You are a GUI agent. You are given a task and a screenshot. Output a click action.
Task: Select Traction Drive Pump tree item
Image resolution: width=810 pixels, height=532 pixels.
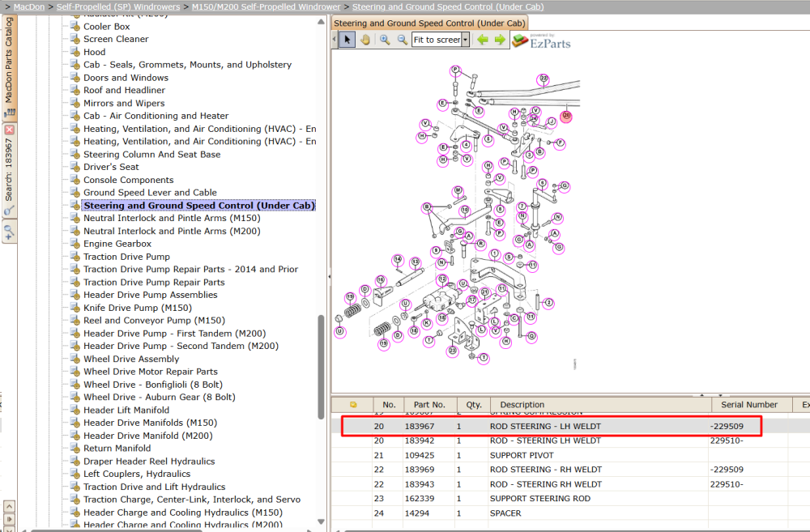click(126, 257)
